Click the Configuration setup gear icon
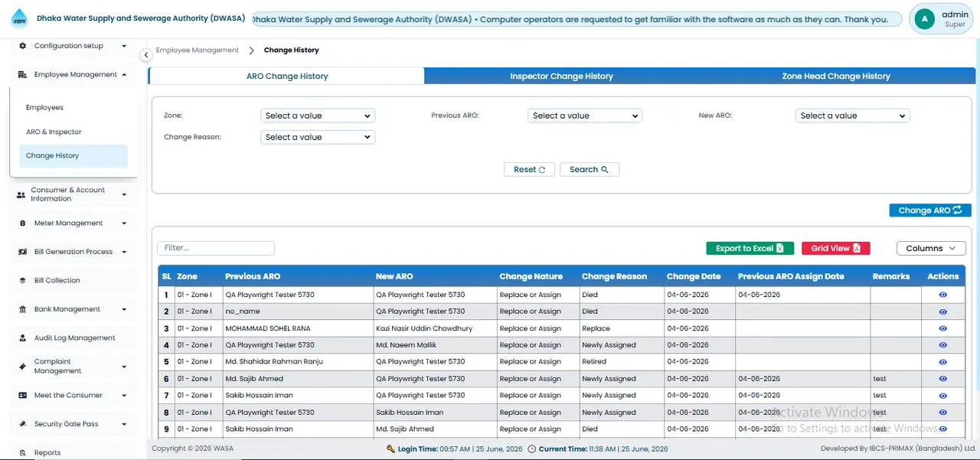 tap(22, 46)
